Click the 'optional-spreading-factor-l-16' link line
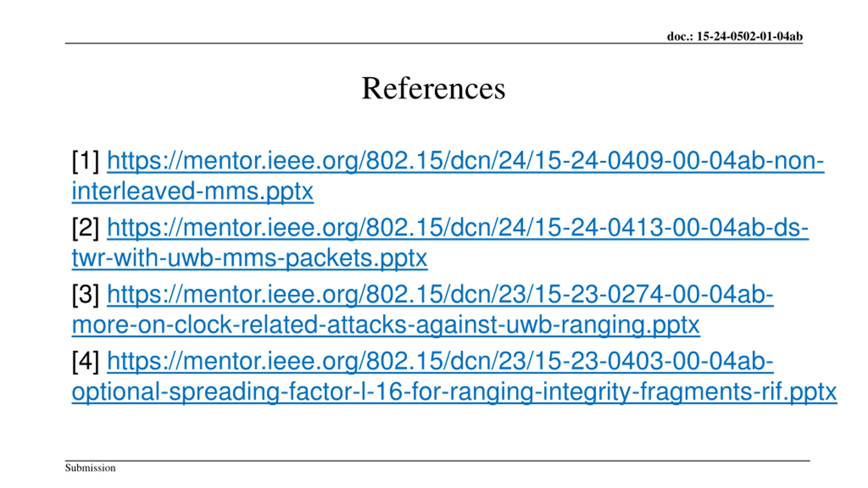The height and width of the screenshot is (488, 868). click(x=454, y=391)
